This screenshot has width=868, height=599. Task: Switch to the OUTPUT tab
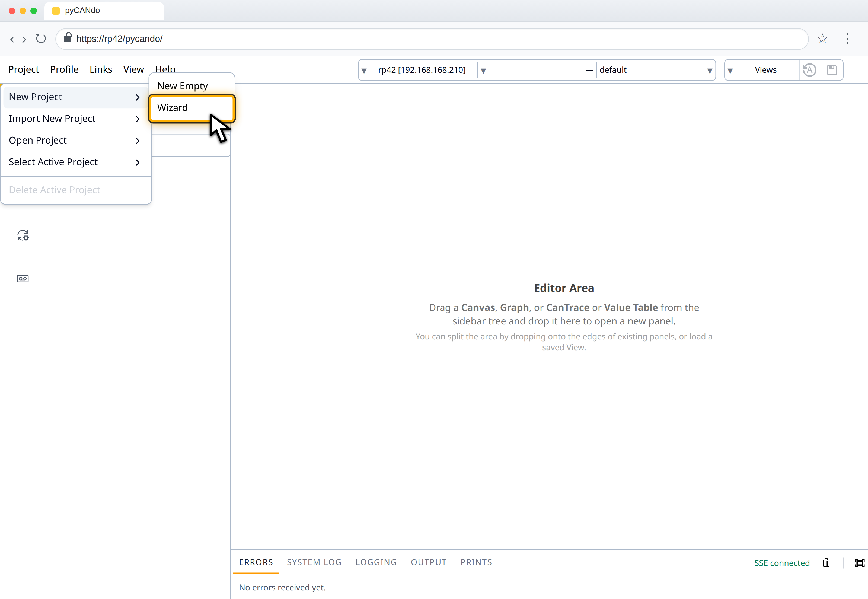pos(429,562)
